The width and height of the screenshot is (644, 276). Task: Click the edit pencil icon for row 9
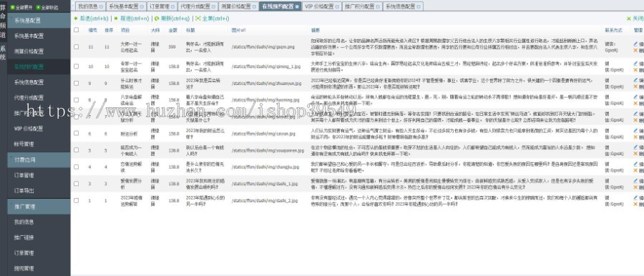635,81
